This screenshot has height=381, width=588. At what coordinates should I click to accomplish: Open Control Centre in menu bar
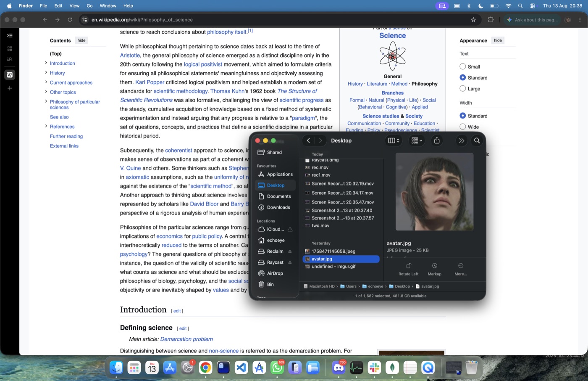[x=533, y=6]
